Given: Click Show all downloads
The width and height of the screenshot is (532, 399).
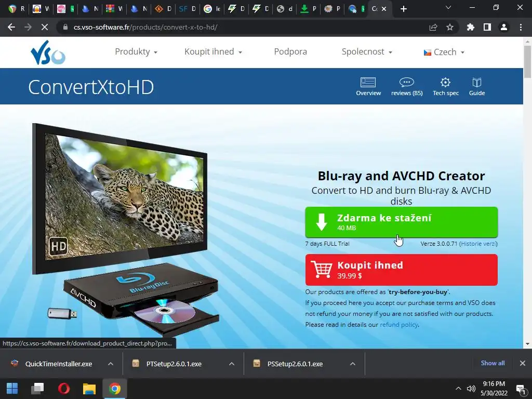Looking at the screenshot, I should [x=493, y=363].
